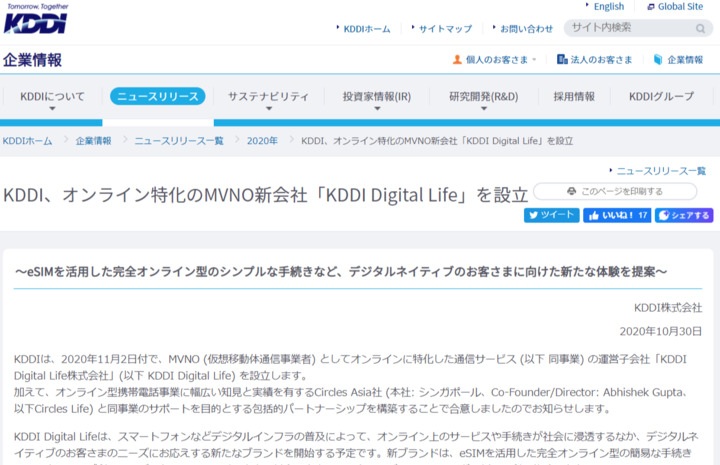
Task: Select the KDDIについて menu
Action: point(52,96)
